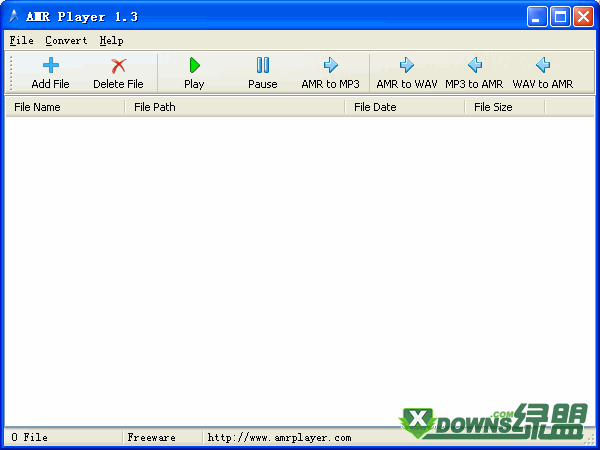Maximize the AMR Player window
This screenshot has height=450, width=600.
[560, 16]
